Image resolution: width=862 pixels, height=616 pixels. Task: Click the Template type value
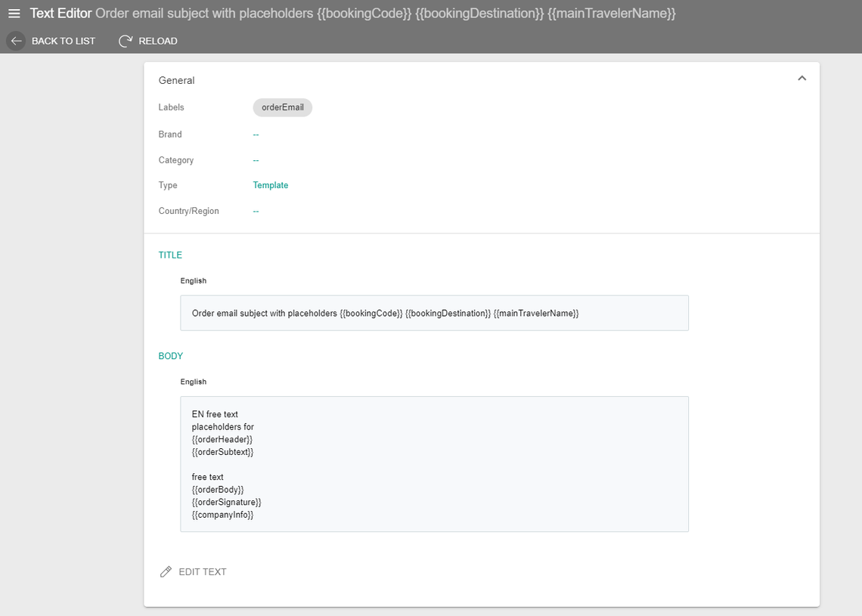[x=271, y=185]
